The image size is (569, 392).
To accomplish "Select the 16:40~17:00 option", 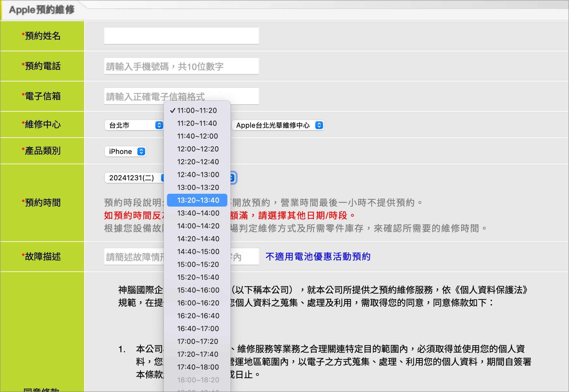I will (197, 328).
